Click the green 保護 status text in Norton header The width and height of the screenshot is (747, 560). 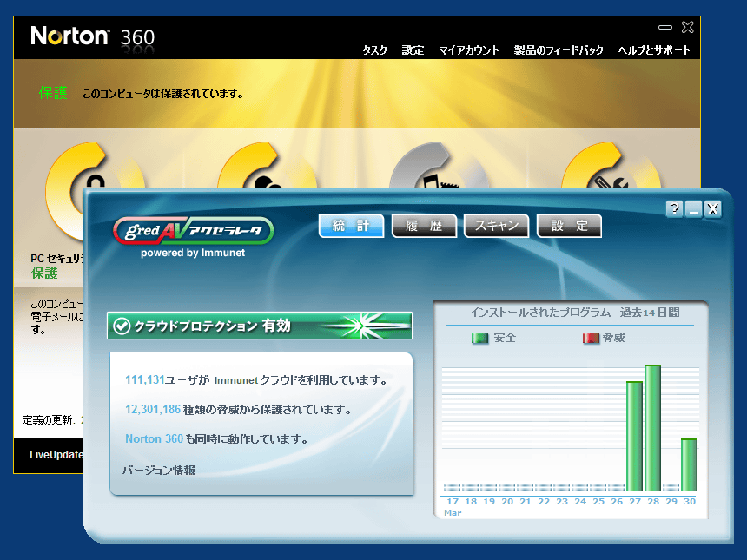pyautogui.click(x=53, y=93)
